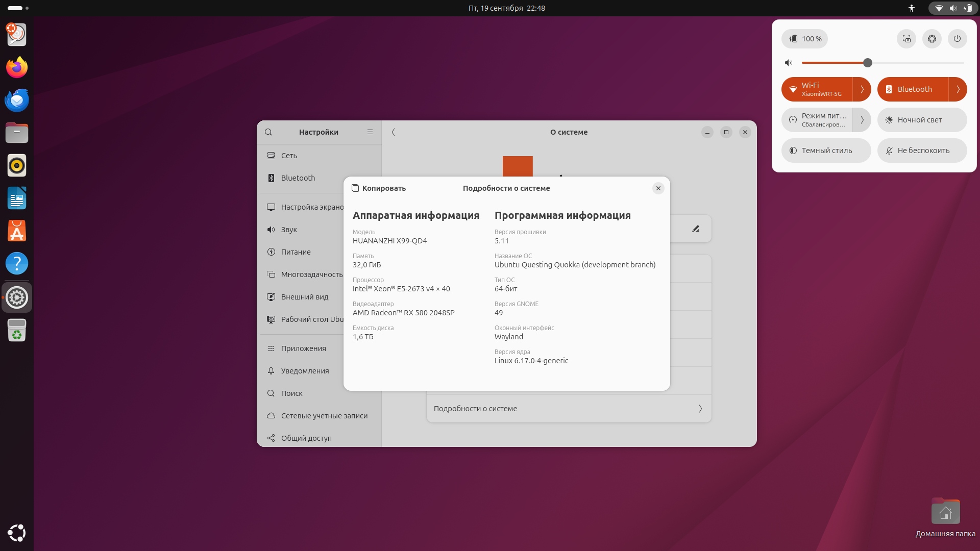Toggle Не беспокоить quick setting

[x=922, y=151]
